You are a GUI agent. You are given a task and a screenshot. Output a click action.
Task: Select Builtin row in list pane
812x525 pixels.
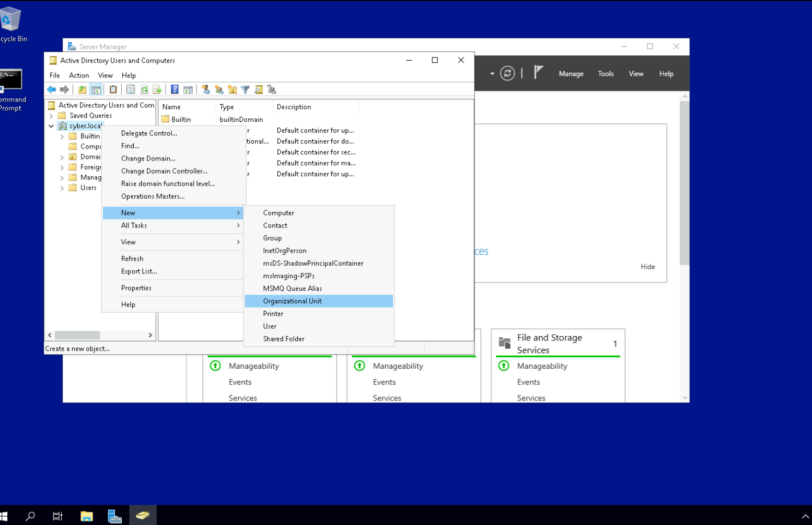point(181,119)
